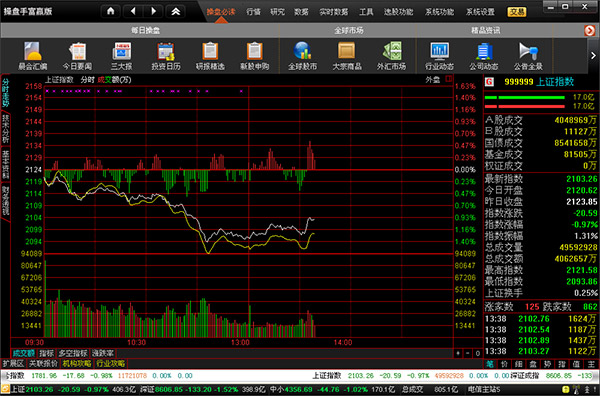Select the 细 tab in the quote panel
This screenshot has width=600, height=396.
[x=519, y=364]
